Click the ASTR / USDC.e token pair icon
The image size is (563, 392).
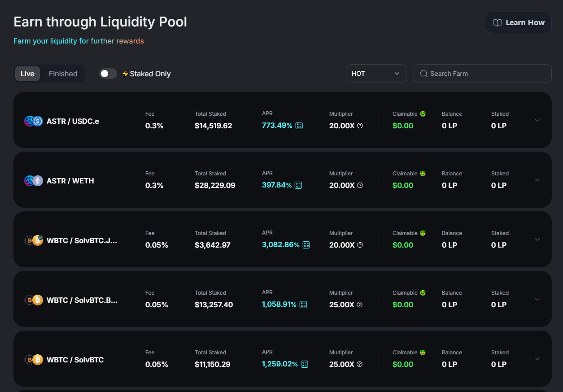(34, 121)
